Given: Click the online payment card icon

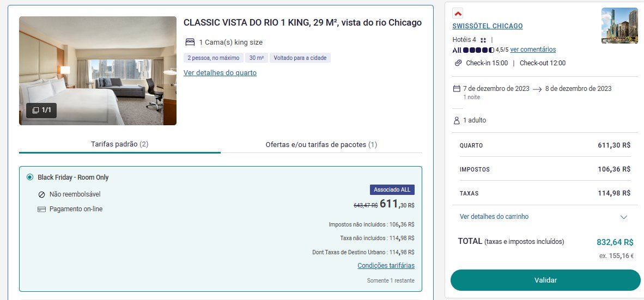Looking at the screenshot, I should pos(41,209).
